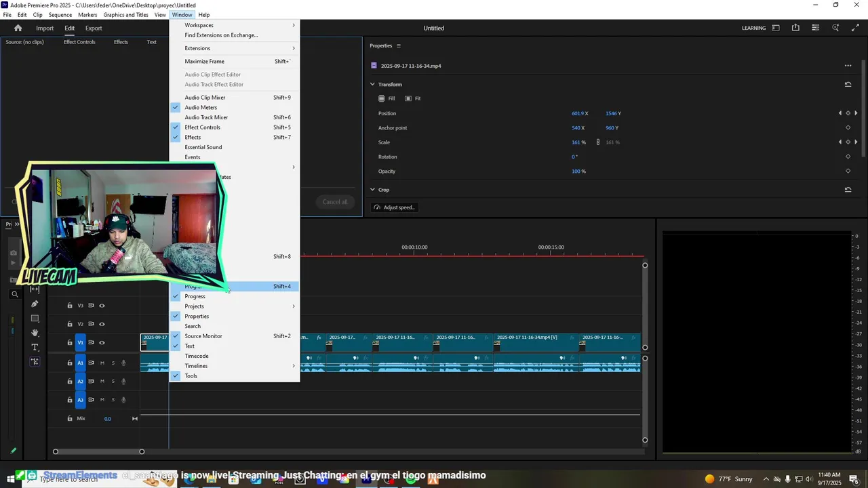Screen dimensions: 868x488
Task: Open the clip more options ellipsis
Action: click(848, 66)
